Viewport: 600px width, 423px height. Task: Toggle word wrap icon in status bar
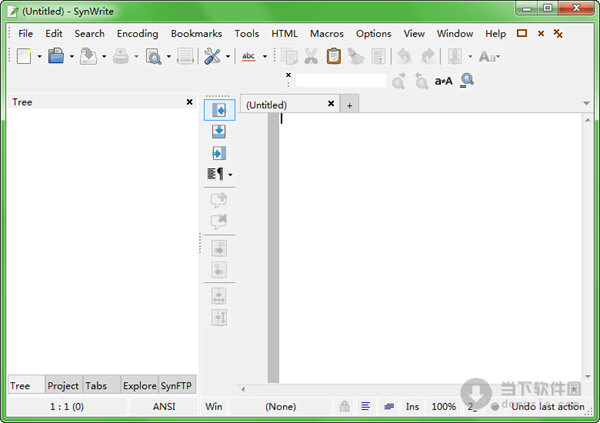[366, 406]
